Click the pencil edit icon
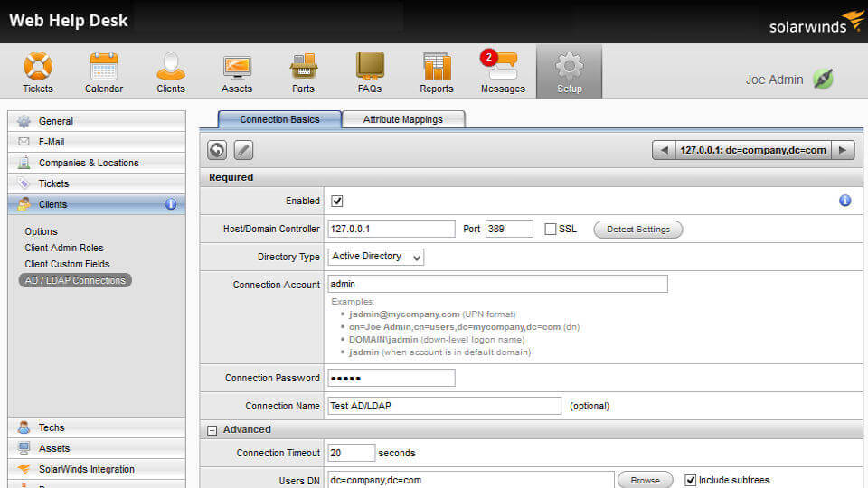 pyautogui.click(x=243, y=150)
